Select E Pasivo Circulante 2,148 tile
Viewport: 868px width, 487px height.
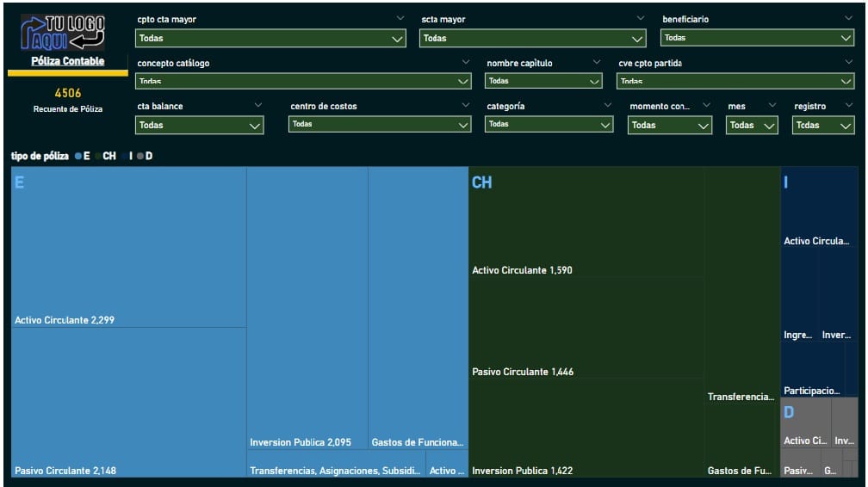[129, 403]
